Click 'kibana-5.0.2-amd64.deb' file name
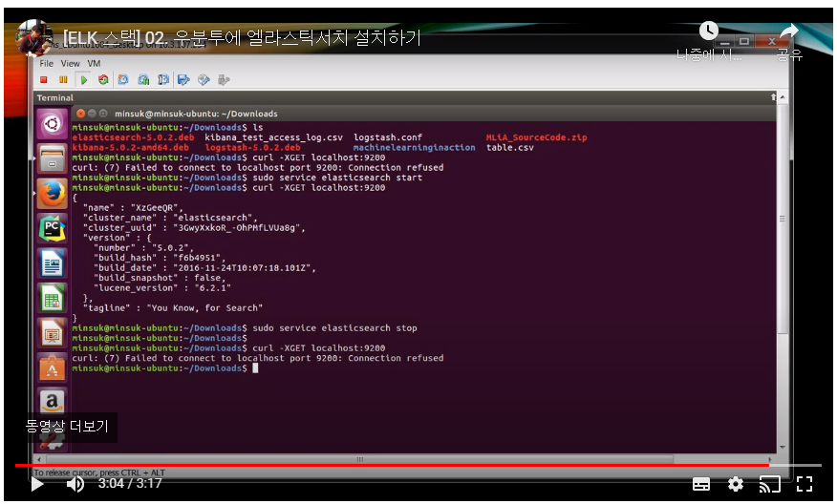The height and width of the screenshot is (504, 837). pyautogui.click(x=130, y=148)
